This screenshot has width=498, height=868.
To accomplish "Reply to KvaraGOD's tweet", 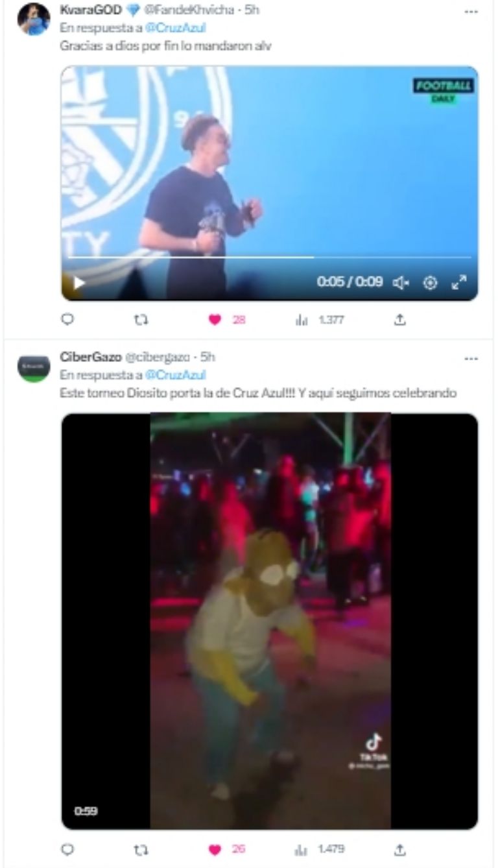I will click(67, 319).
